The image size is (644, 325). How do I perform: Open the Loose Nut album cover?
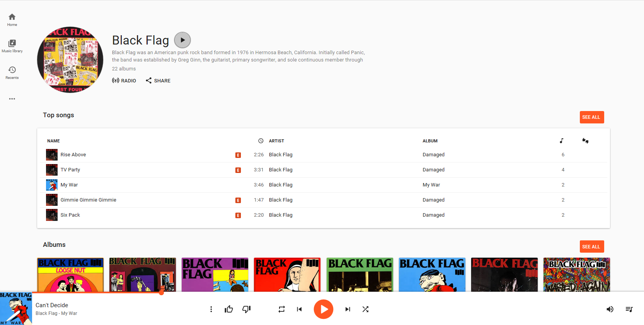point(70,275)
